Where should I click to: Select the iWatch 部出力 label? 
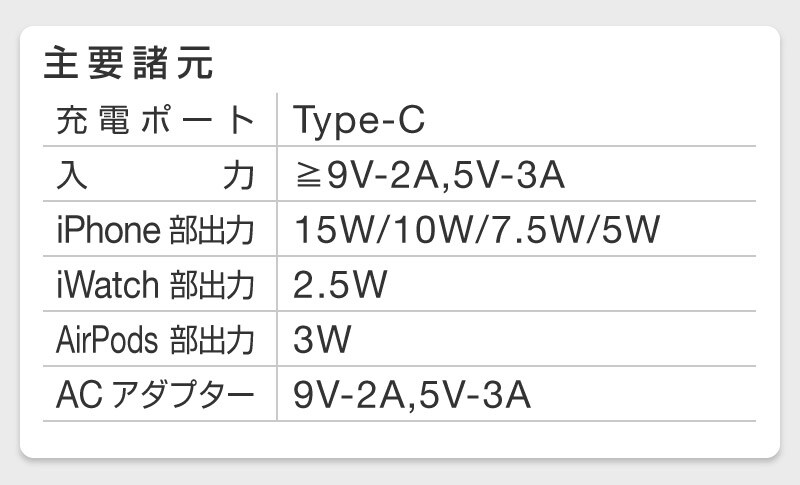click(x=155, y=286)
